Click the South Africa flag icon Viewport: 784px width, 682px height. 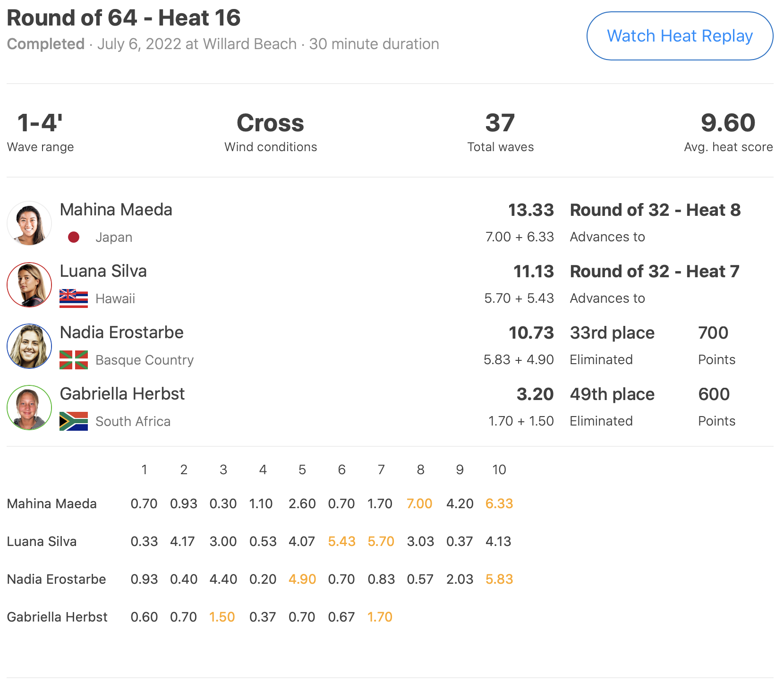click(74, 421)
